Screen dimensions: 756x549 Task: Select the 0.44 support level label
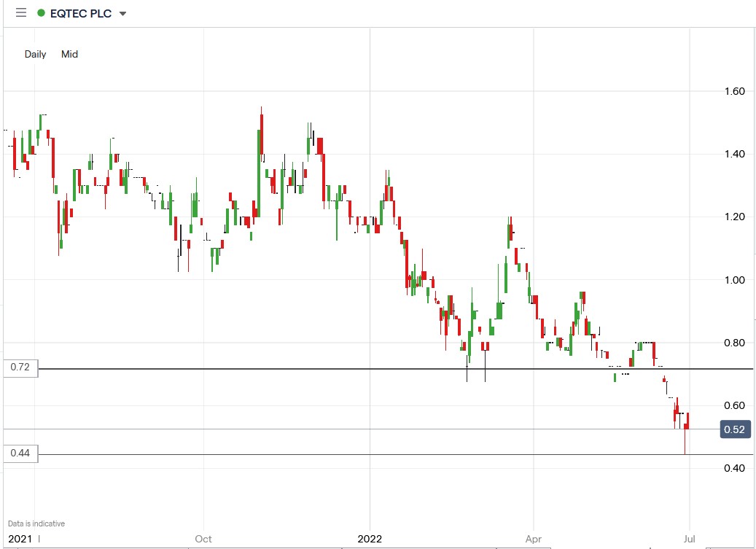pyautogui.click(x=19, y=453)
